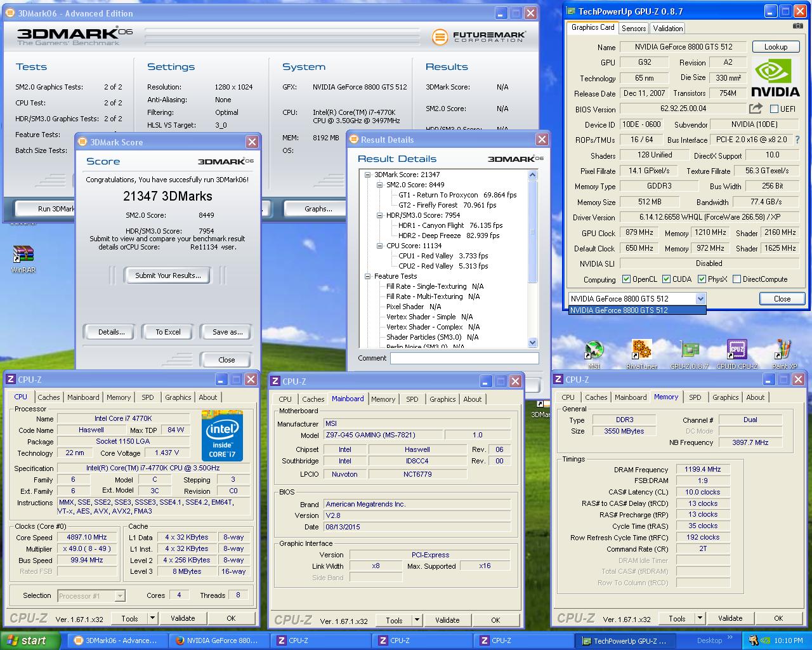The height and width of the screenshot is (650, 812).
Task: Open About tab in CPU-Z Mainboard window
Action: pyautogui.click(x=472, y=399)
